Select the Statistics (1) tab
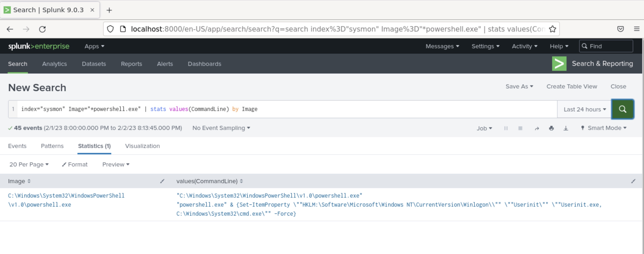This screenshot has width=644, height=254. 94,146
